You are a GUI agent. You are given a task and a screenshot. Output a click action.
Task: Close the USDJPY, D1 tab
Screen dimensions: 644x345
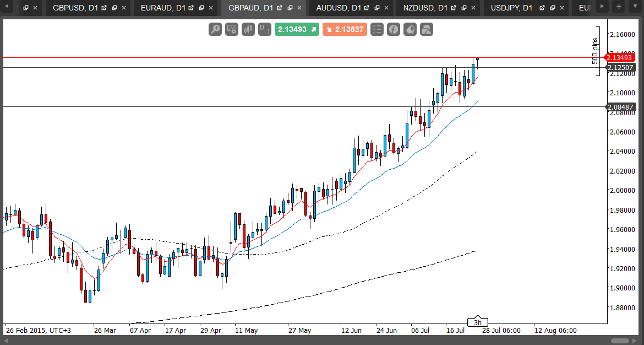coord(563,8)
